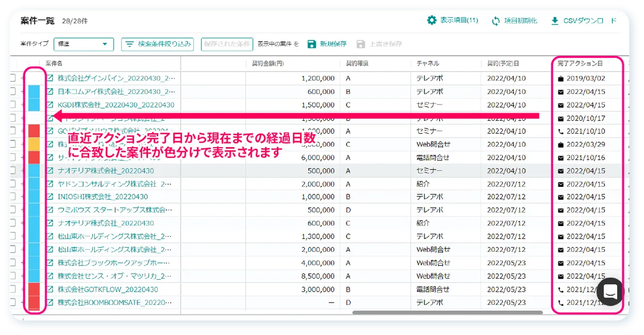The height and width of the screenshot is (335, 644).
Task: Tick the checkbox for 日本コムアイ株式会社 row
Action: click(x=12, y=92)
